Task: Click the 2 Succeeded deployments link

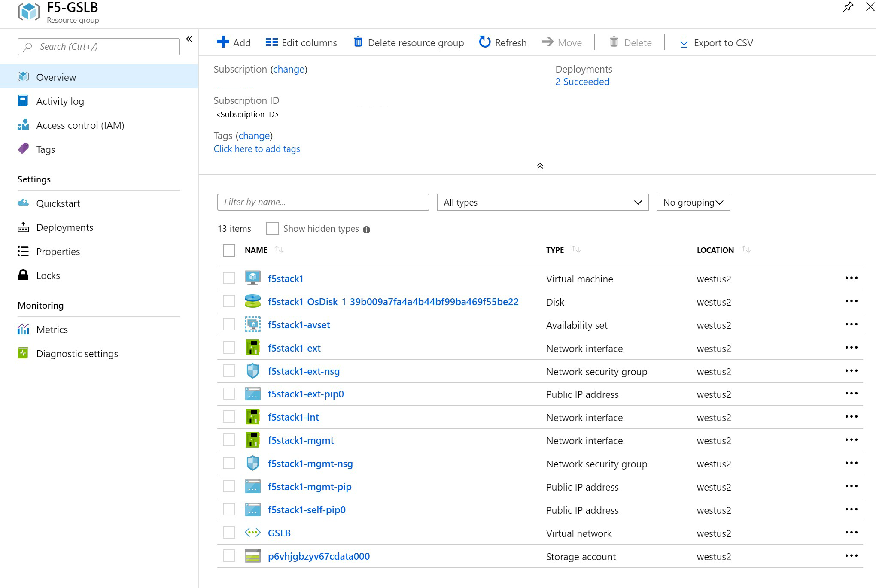Action: tap(582, 81)
